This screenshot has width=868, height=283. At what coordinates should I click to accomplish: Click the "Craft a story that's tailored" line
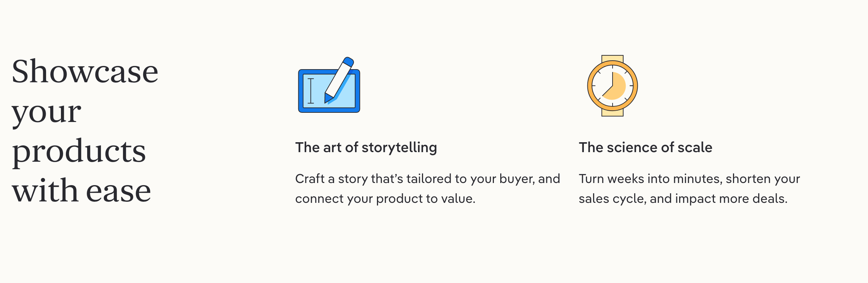[x=427, y=179]
